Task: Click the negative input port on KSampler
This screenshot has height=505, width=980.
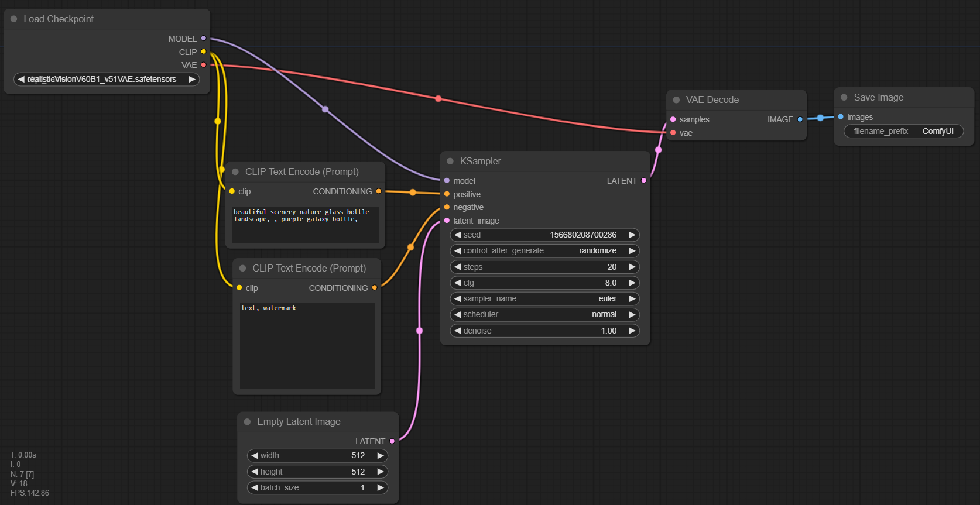Action: pyautogui.click(x=447, y=207)
